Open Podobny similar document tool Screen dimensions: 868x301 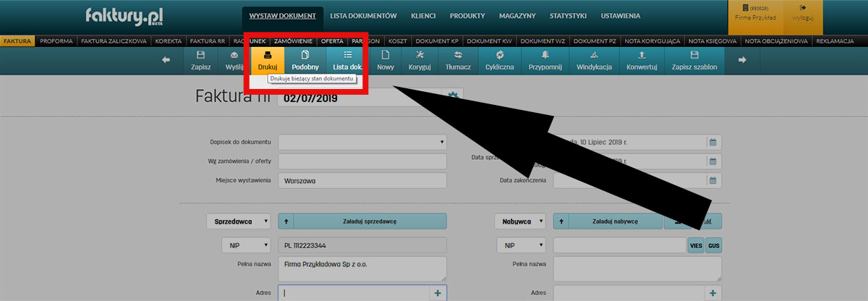[305, 55]
